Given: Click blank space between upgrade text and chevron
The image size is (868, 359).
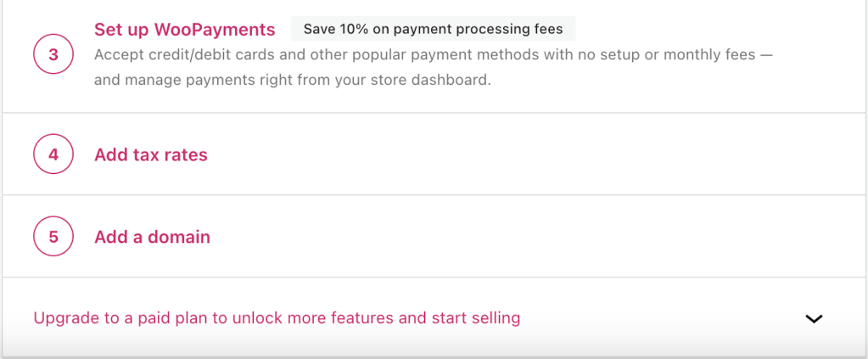Looking at the screenshot, I should [662, 318].
